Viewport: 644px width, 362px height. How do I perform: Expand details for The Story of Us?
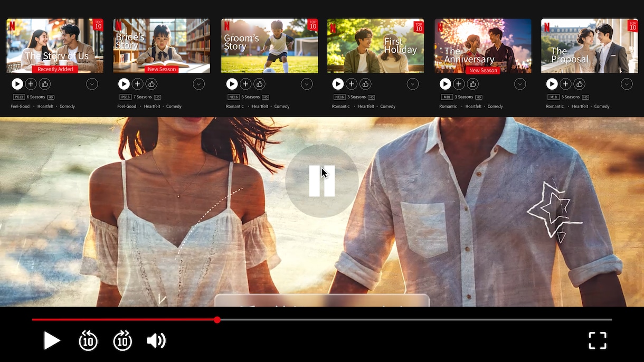click(x=92, y=84)
